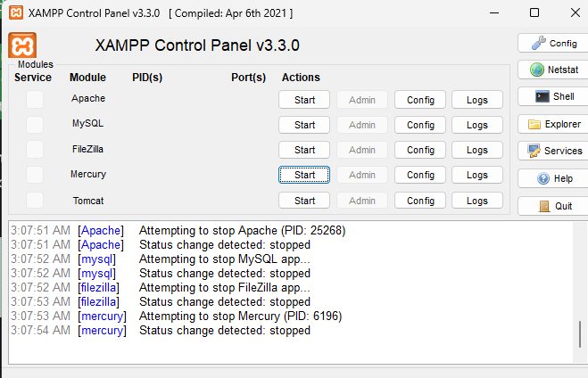
Task: Start the FileZilla module
Action: click(304, 150)
